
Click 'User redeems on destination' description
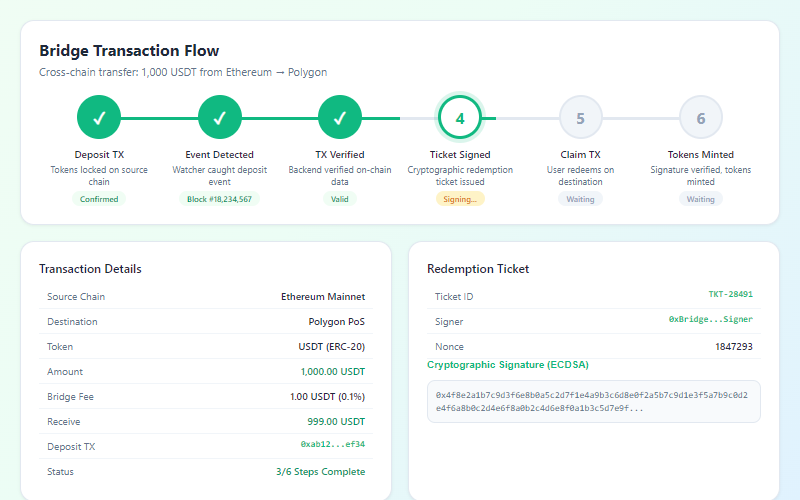[580, 176]
